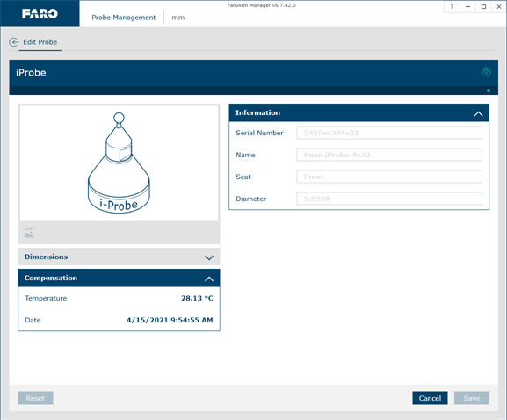
Task: Click the Serial Number label
Action: pos(259,133)
